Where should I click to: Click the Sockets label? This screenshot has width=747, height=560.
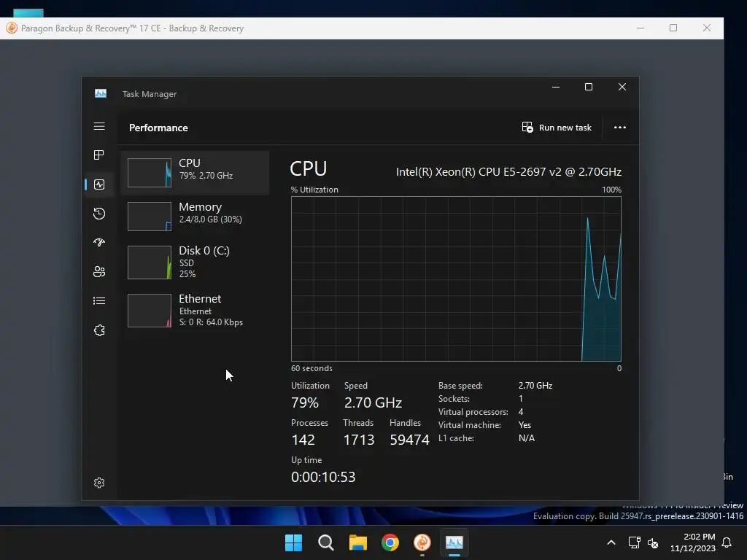(x=454, y=399)
